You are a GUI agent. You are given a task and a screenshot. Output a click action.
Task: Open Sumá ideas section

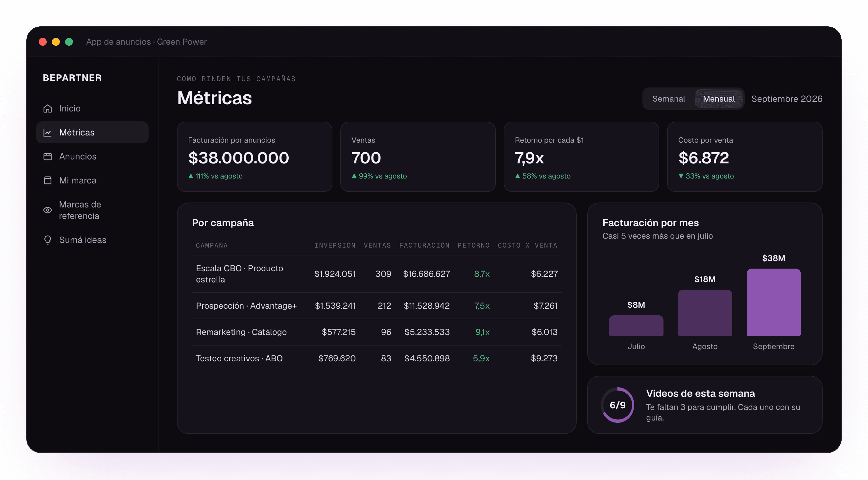click(92, 240)
